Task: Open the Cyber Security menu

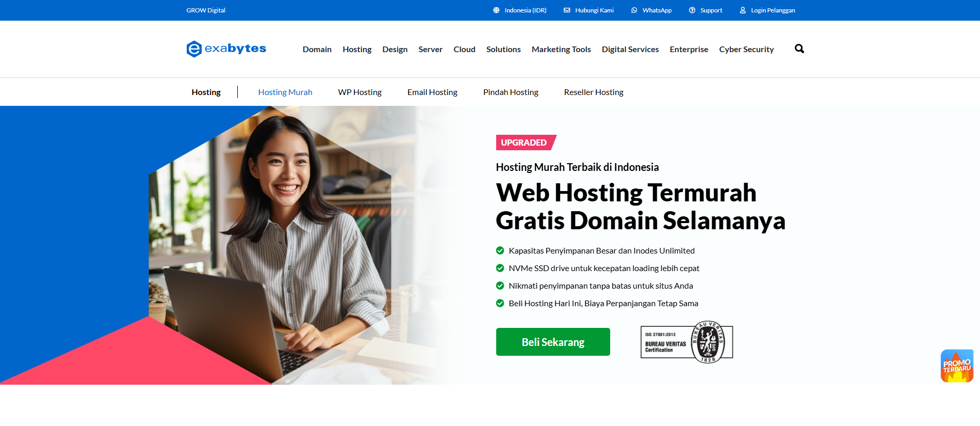Action: [746, 49]
